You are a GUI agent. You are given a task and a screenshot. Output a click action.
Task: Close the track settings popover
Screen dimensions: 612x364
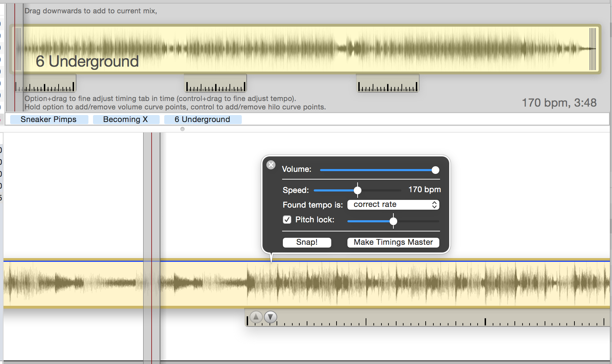(x=271, y=165)
